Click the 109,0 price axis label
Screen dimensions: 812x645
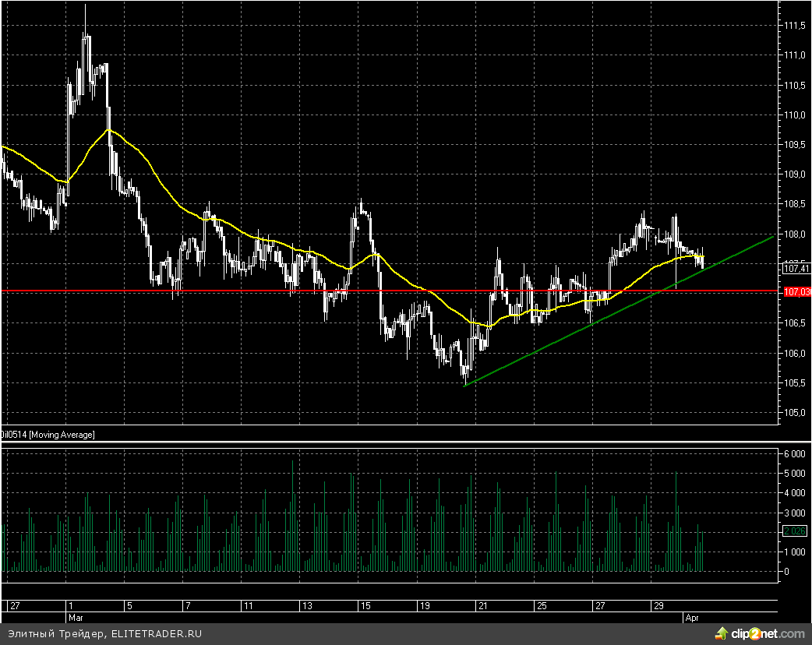click(795, 174)
